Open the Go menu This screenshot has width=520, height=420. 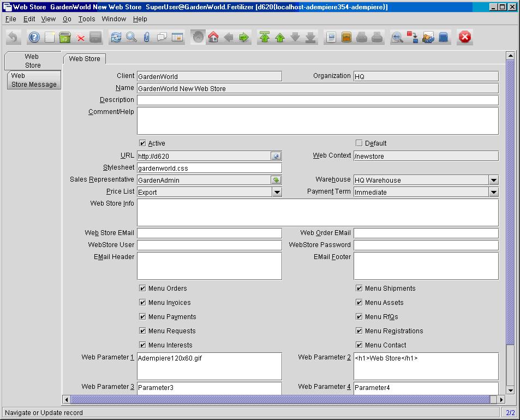tap(67, 19)
